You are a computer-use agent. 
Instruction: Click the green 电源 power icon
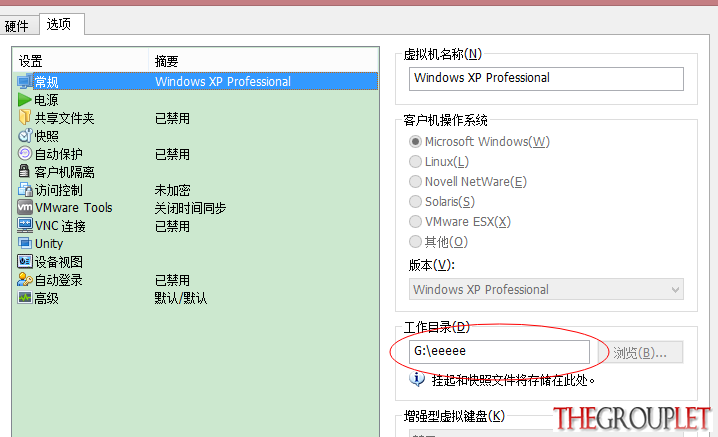point(25,99)
